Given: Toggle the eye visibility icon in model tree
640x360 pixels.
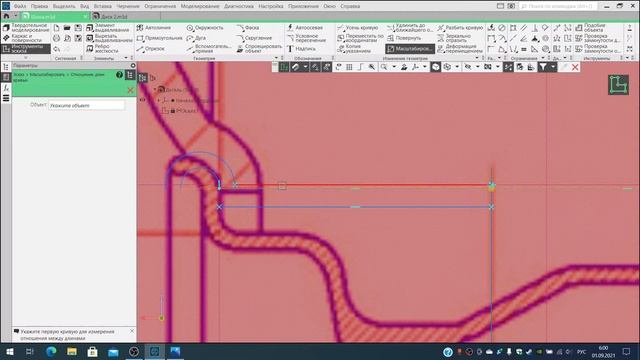Looking at the screenshot, I should (x=142, y=100).
